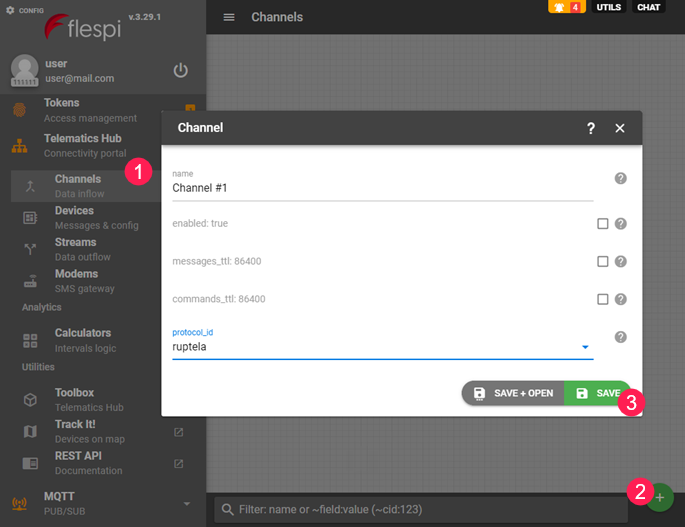
Task: Open external link icon for REST API
Action: point(179,463)
